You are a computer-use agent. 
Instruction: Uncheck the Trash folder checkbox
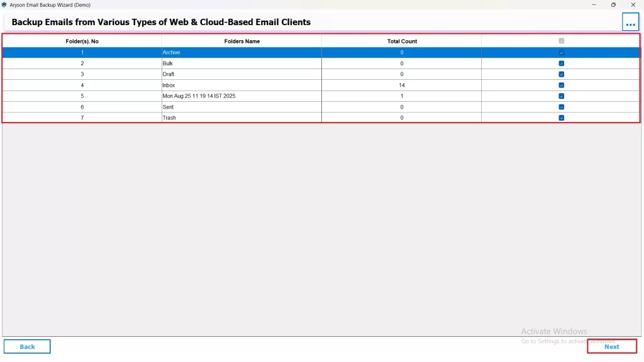point(561,118)
